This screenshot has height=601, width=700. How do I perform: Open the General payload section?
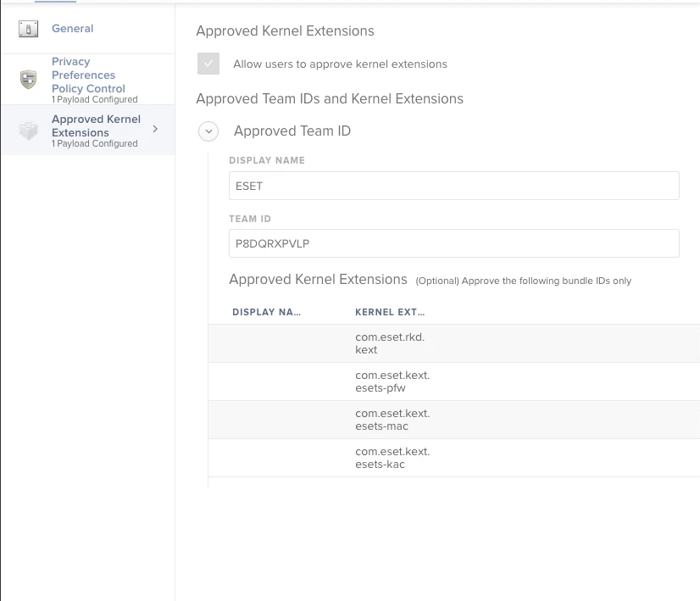coord(87,28)
